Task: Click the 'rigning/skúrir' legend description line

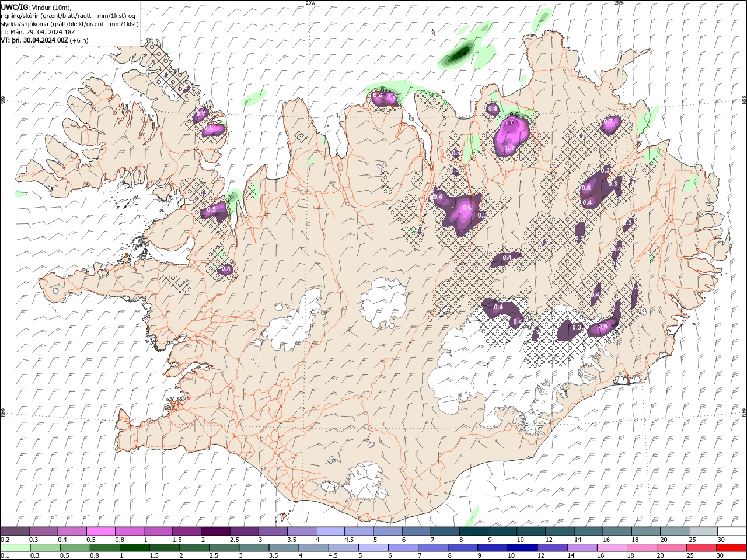Action: point(69,15)
